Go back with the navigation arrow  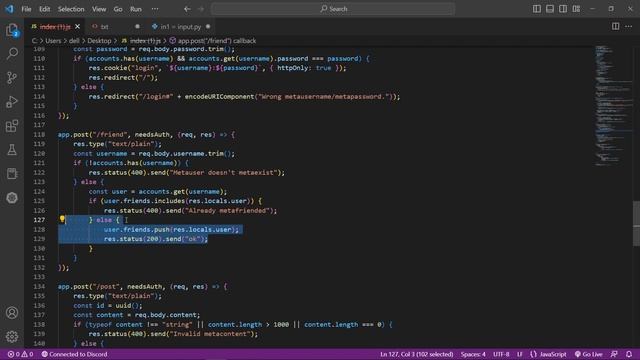pyautogui.click(x=187, y=9)
